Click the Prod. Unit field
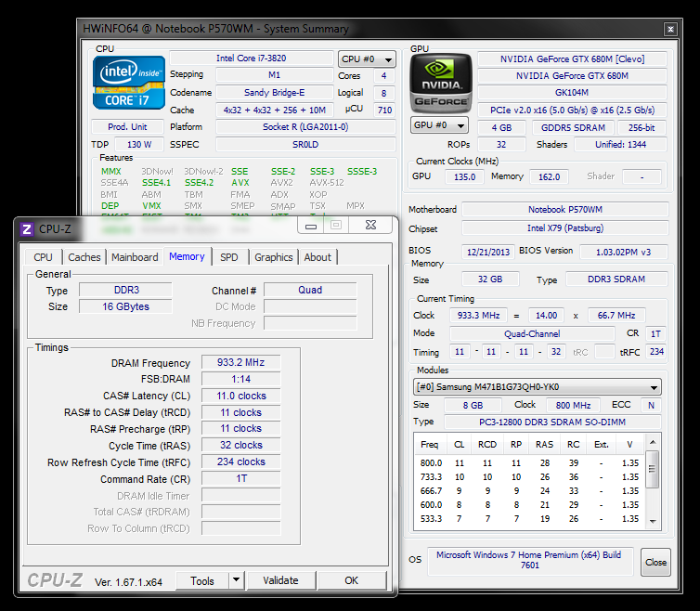The height and width of the screenshot is (611, 700). (128, 127)
